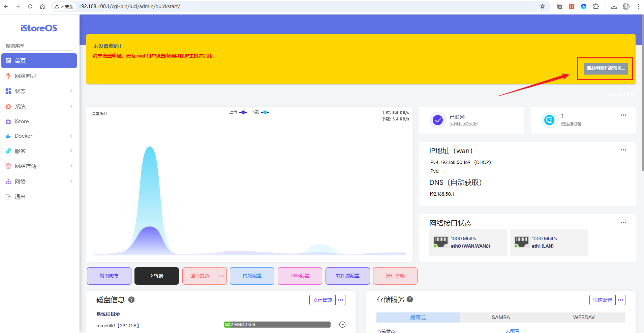Open browser extensions puzzle icon
Screen dimensions: 644x333
(x=596, y=6)
